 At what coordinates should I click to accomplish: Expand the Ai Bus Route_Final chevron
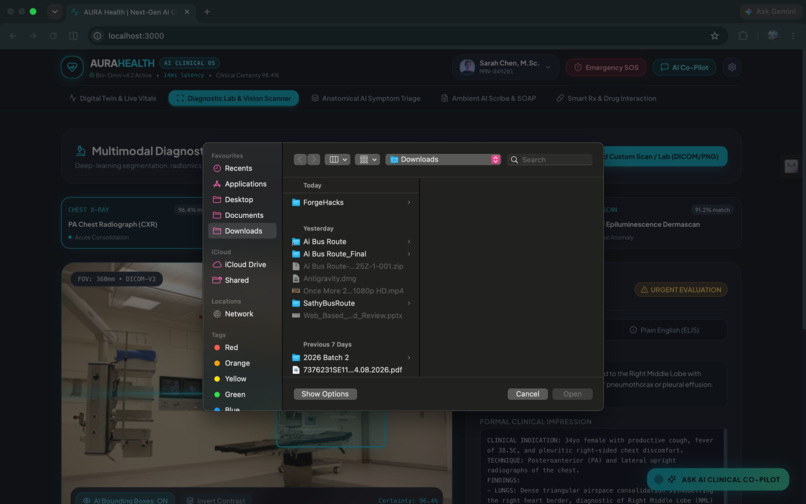(409, 254)
